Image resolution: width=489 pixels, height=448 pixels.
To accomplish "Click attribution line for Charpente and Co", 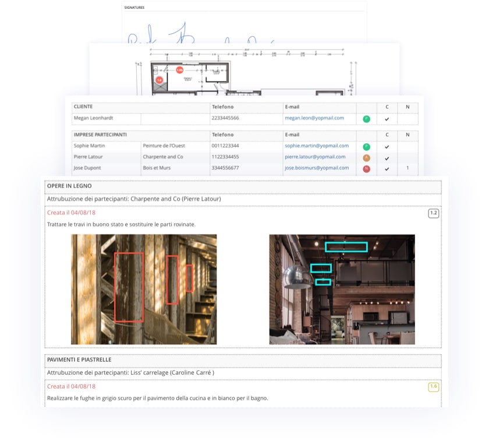I will tap(134, 199).
